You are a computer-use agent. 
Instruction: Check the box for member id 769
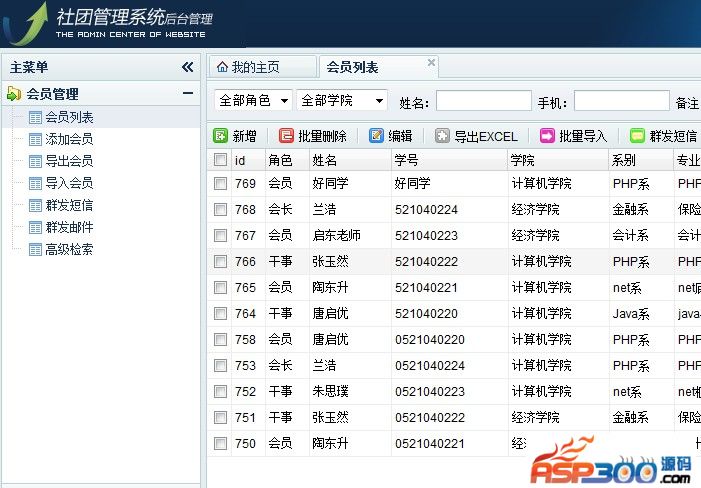[220, 183]
